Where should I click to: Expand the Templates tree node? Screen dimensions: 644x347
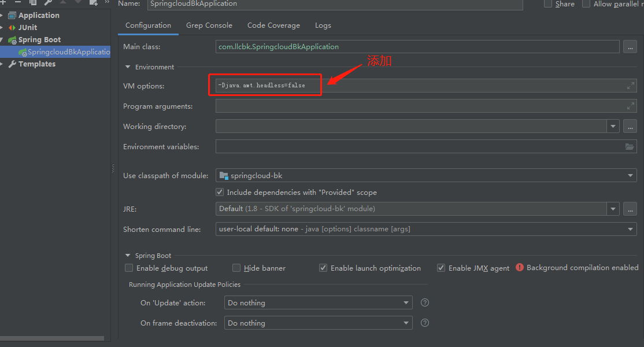tap(2, 64)
